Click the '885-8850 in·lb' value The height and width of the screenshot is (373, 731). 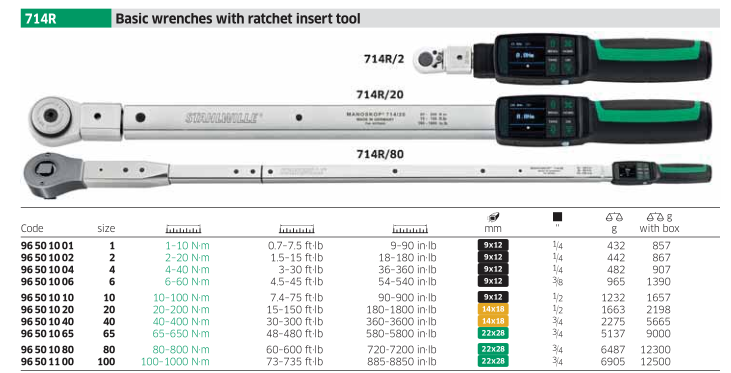(401, 362)
